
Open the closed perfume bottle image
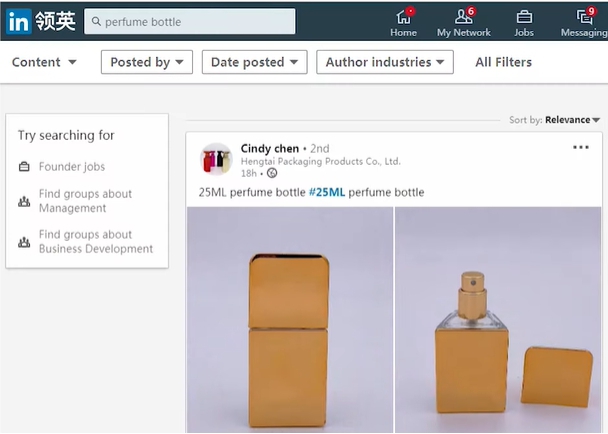pos(289,320)
